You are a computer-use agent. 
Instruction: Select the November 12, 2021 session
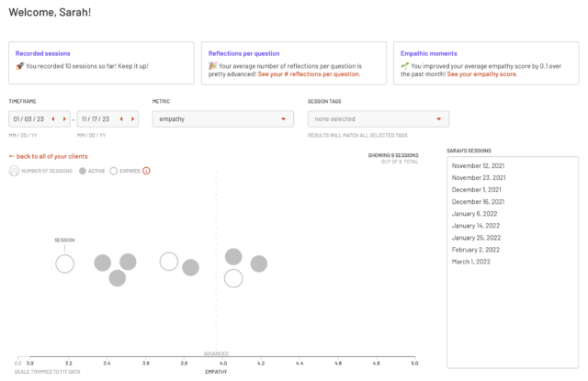(480, 165)
